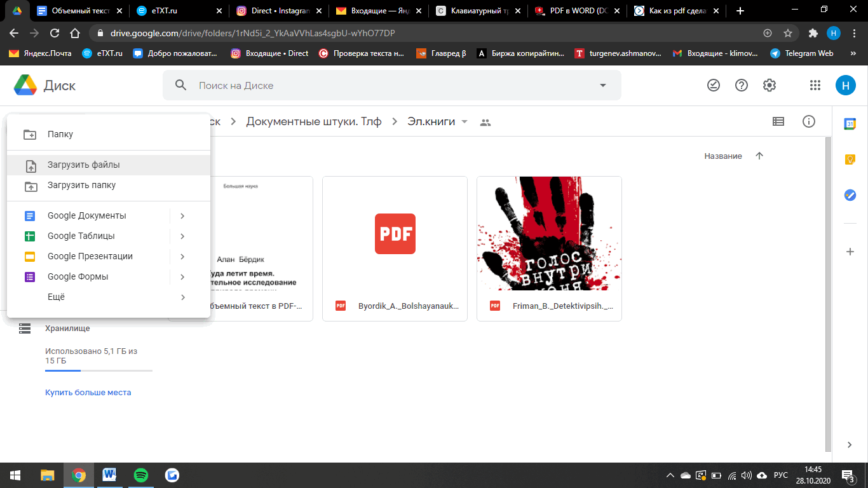
Task: Open Spotify from the taskbar
Action: 141,475
